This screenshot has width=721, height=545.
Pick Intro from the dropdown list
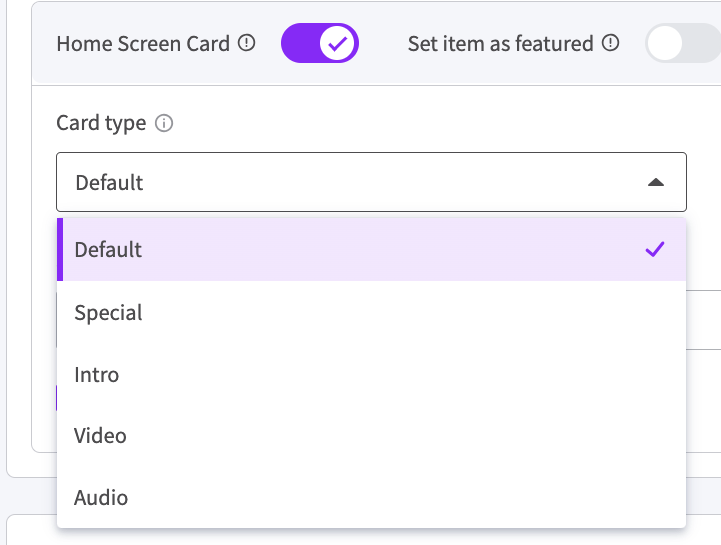coord(97,375)
